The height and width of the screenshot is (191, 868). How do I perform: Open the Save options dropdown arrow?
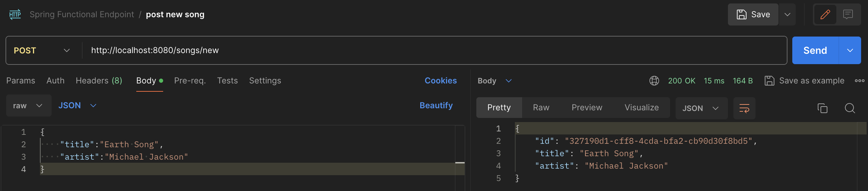click(787, 14)
